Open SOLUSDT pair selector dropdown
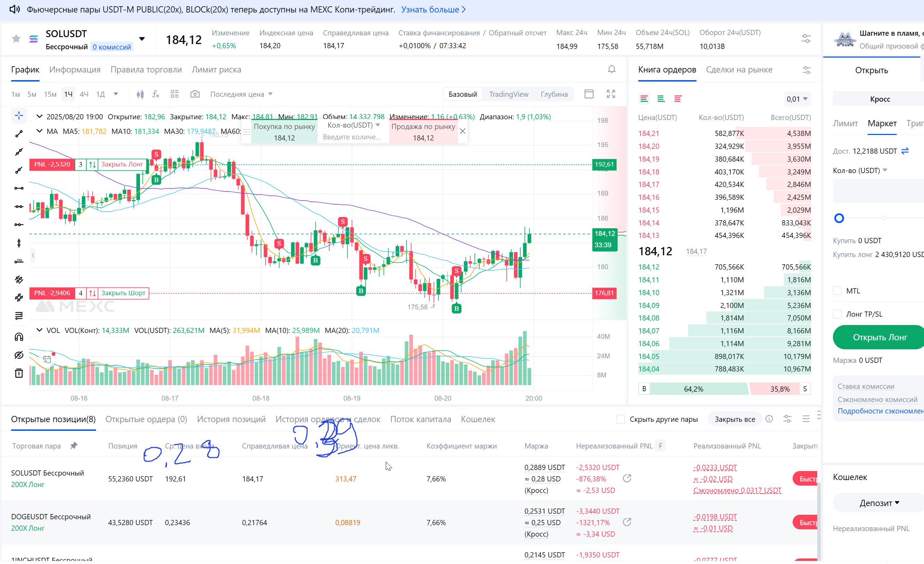924x564 pixels. click(142, 39)
